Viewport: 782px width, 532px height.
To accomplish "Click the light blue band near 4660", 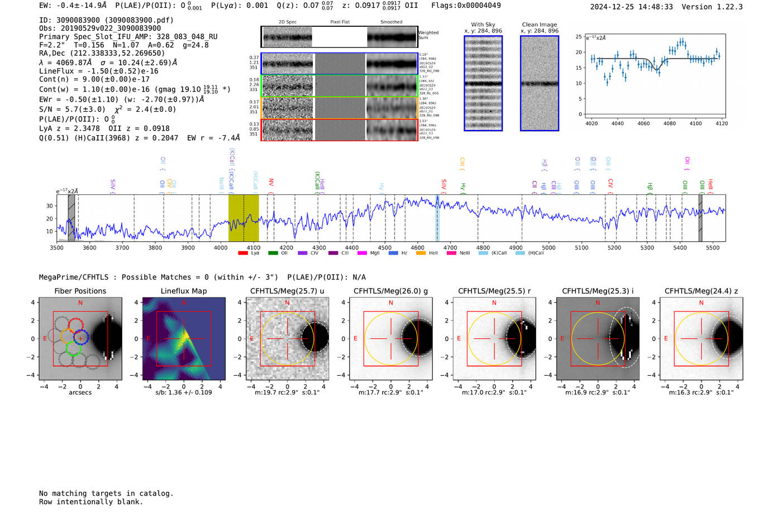I will (437, 218).
